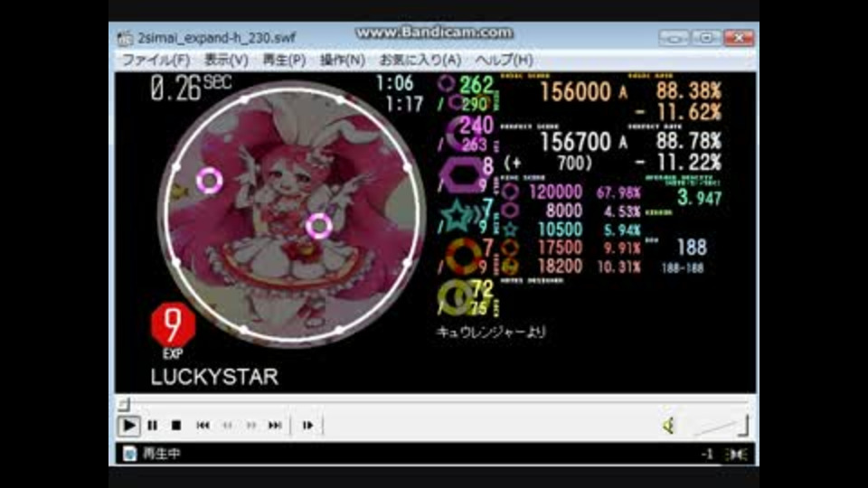
Task: Click the status bar icon beside -1
Action: [x=736, y=455]
